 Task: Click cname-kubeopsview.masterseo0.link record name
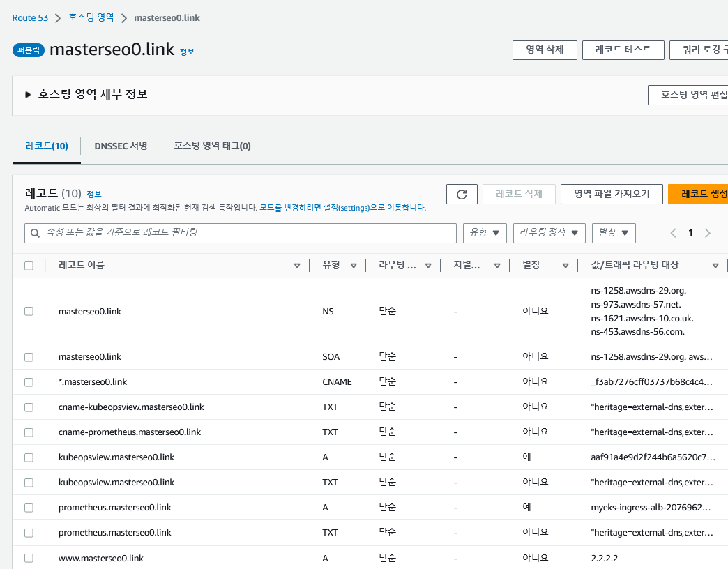pyautogui.click(x=131, y=407)
